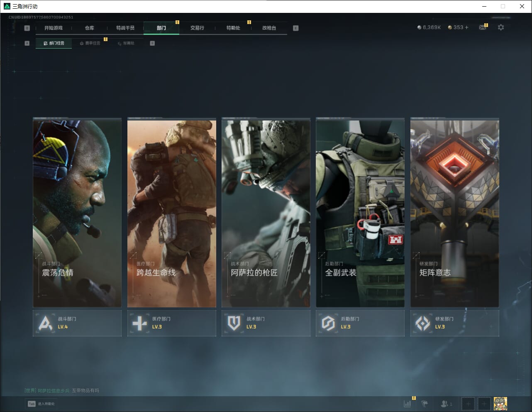Open the 震荡危情 mission card
The height and width of the screenshot is (412, 532).
(77, 213)
